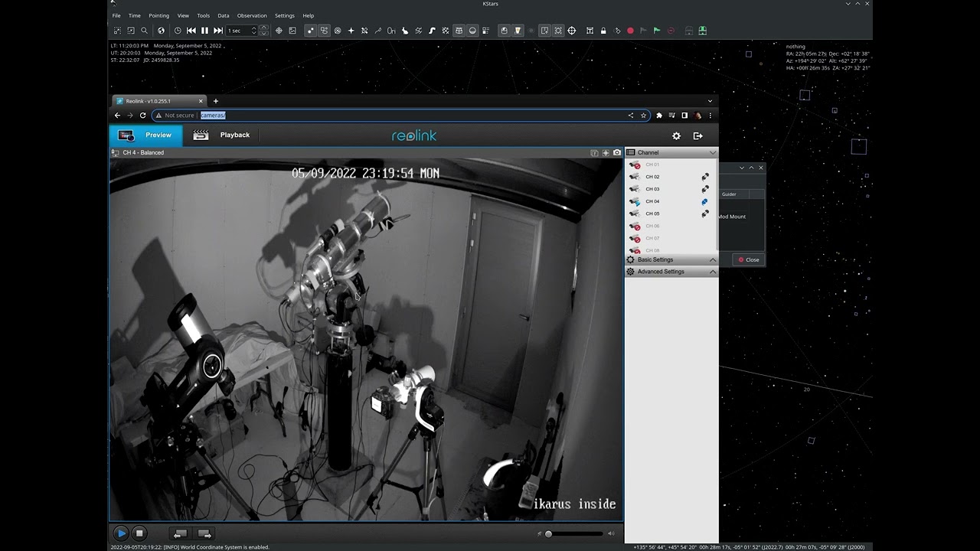Click the time step unit spinner arrows
The image size is (980, 551).
click(263, 31)
